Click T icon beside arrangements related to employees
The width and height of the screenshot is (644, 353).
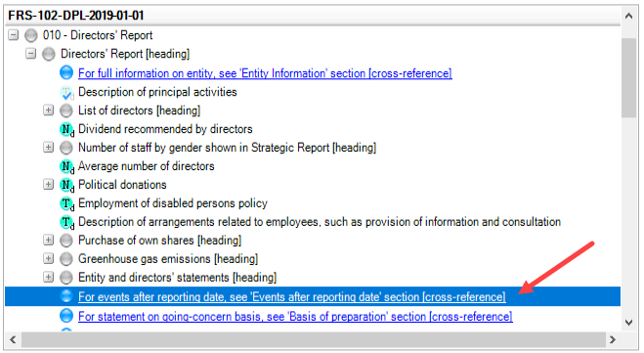click(x=66, y=222)
